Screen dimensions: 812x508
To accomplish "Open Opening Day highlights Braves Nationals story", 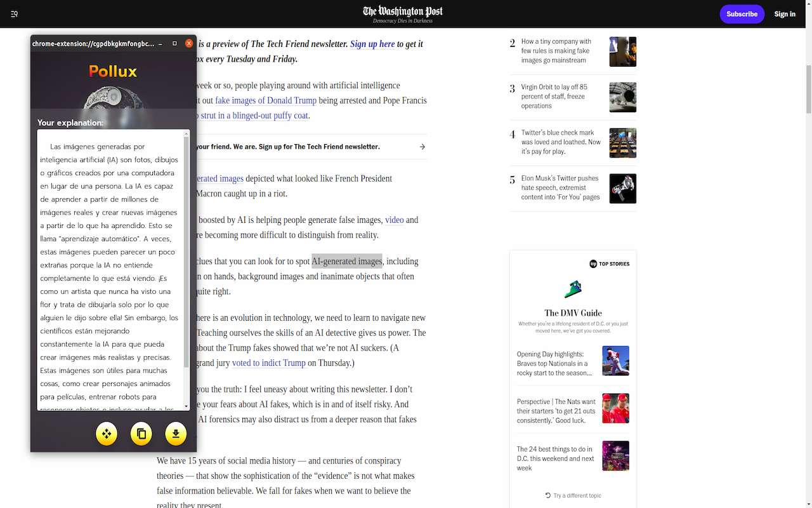I will [555, 364].
